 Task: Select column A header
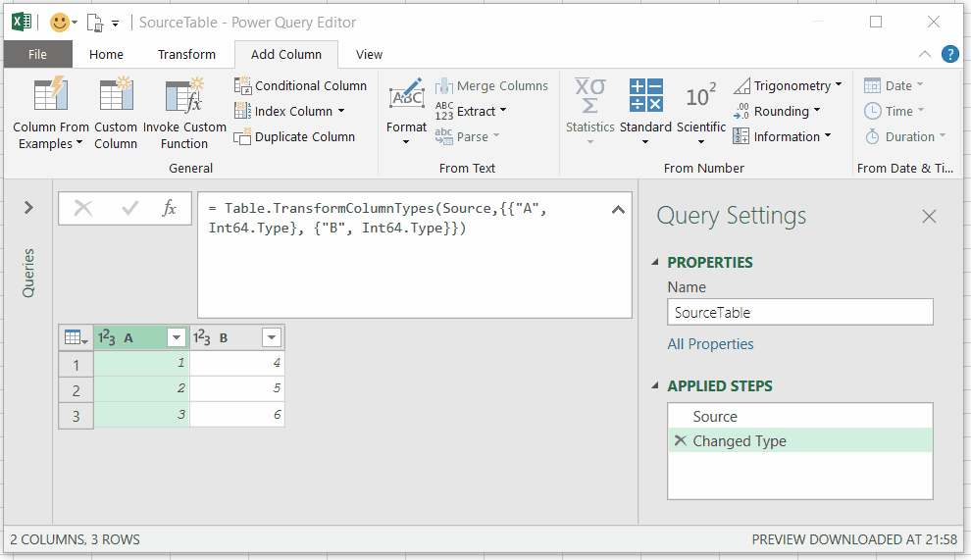141,337
